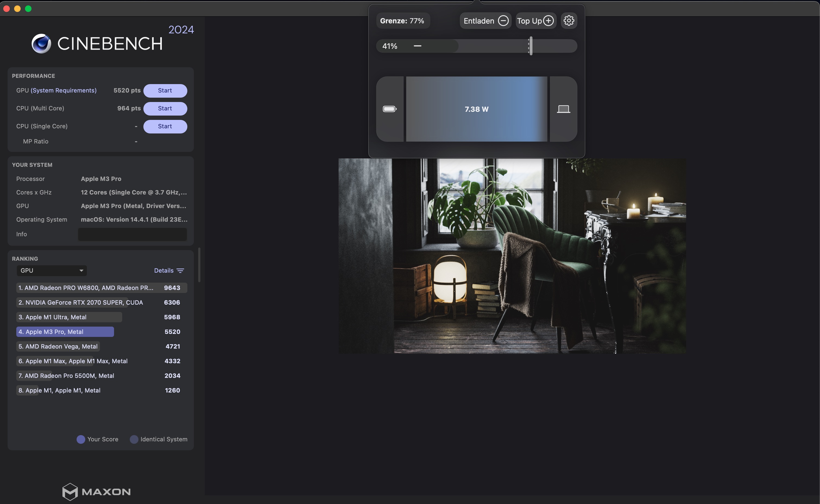This screenshot has height=504, width=820.
Task: Start the GPU benchmark
Action: (x=165, y=91)
